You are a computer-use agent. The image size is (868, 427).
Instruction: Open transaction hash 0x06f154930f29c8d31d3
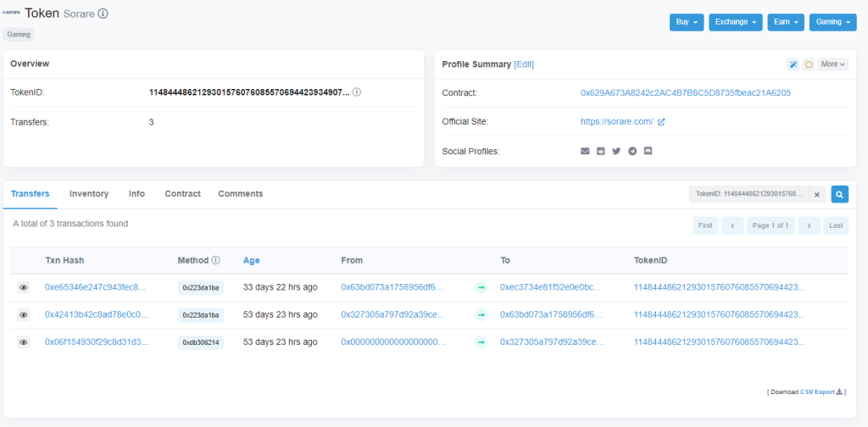[x=97, y=342]
